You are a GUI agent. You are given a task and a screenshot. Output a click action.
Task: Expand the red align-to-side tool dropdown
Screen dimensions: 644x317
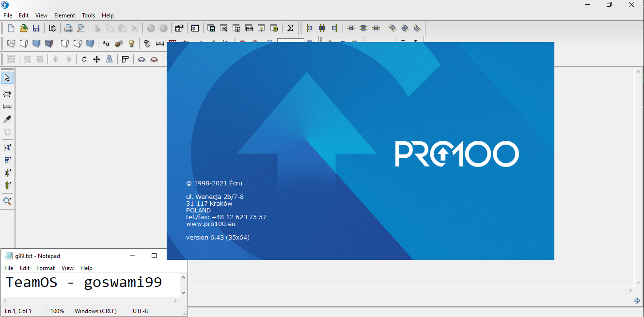(x=7, y=147)
